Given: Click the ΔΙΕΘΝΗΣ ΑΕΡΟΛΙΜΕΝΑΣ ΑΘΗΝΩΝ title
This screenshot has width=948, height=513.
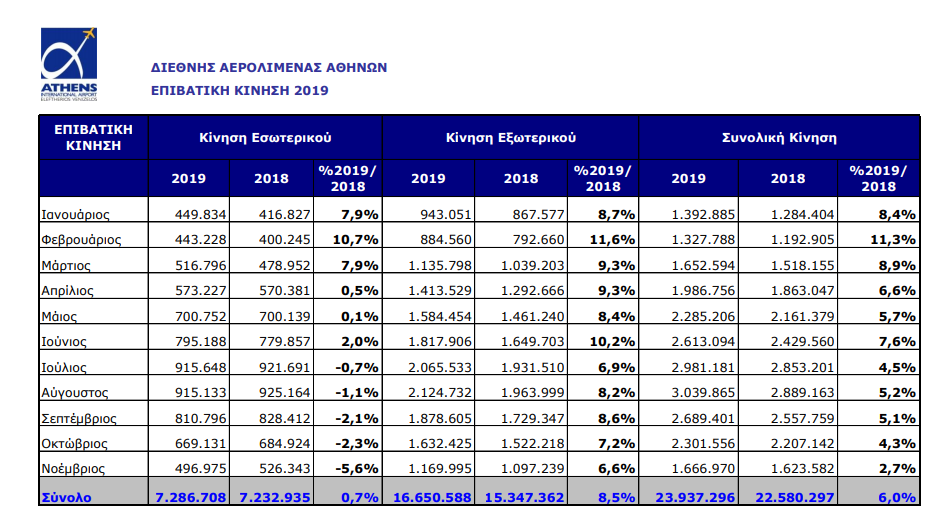Looking at the screenshot, I should (268, 68).
